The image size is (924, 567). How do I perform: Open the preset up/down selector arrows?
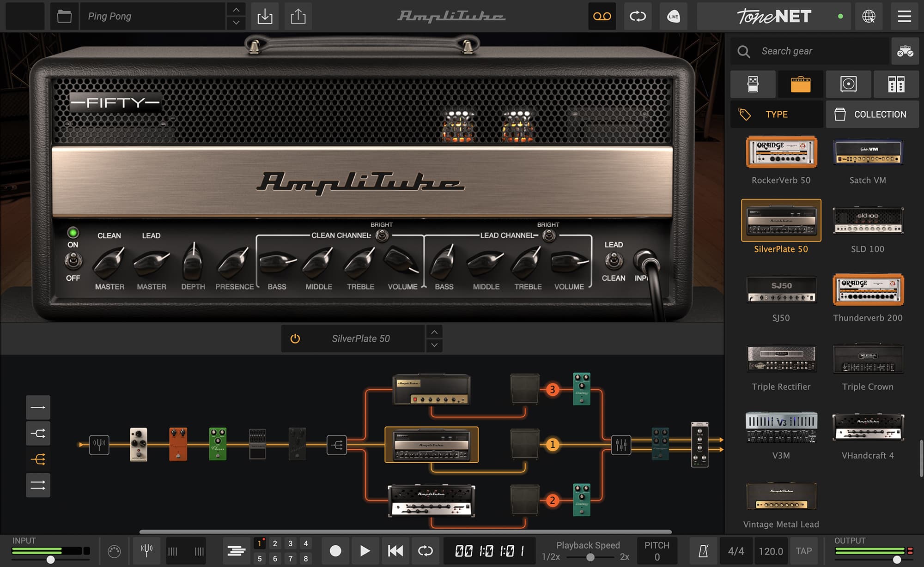[236, 16]
